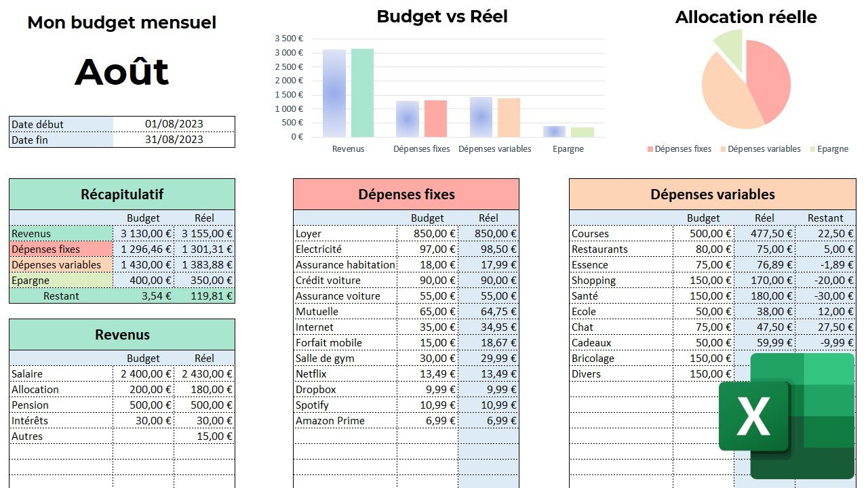Select the Autres Réel cell in Revenus

[x=204, y=436]
